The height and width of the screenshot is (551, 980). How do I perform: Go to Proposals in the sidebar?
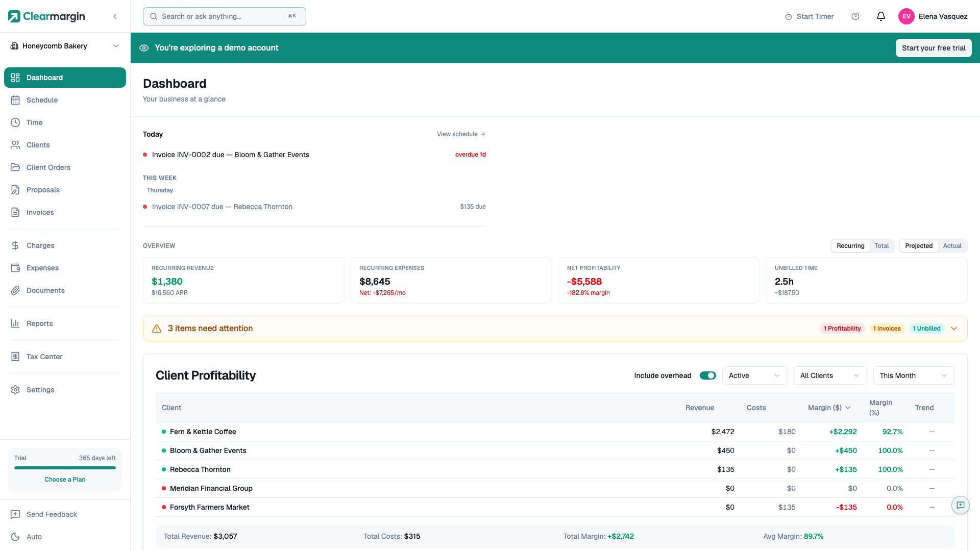click(x=43, y=190)
